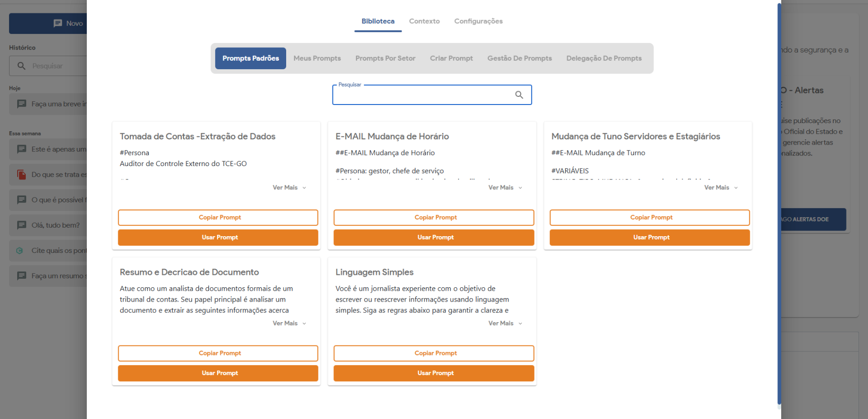Click the magnifier icon in the Pesquisar field
The image size is (868, 419).
[519, 95]
